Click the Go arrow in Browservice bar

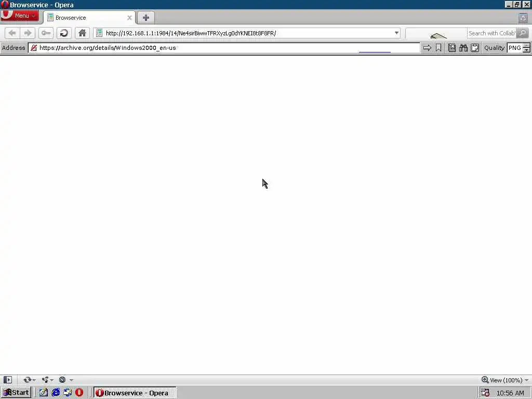click(x=427, y=48)
